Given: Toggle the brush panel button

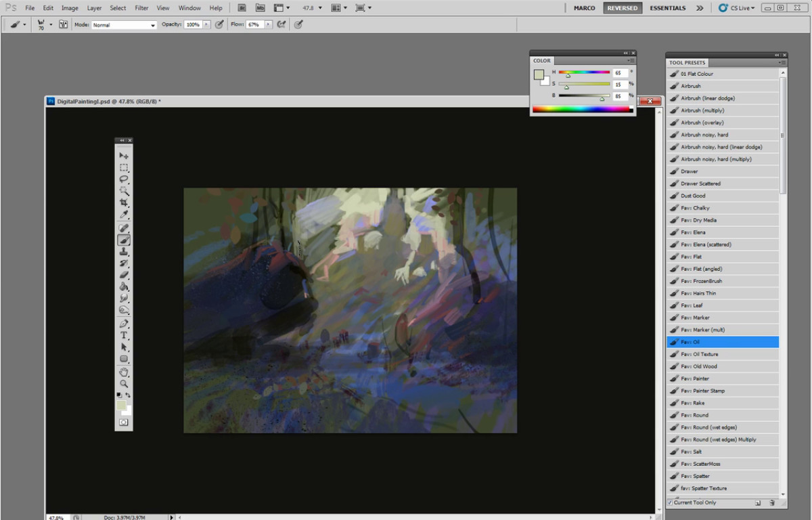Looking at the screenshot, I should tap(64, 24).
